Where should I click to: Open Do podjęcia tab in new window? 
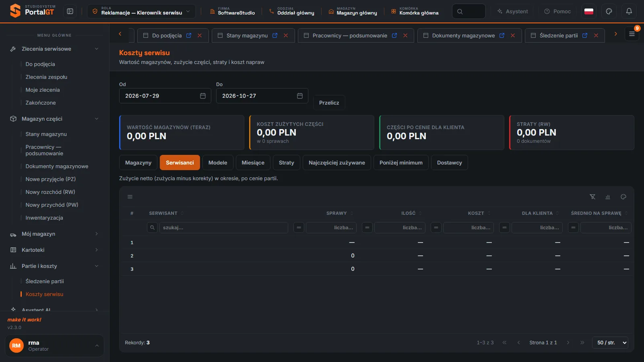pyautogui.click(x=189, y=35)
